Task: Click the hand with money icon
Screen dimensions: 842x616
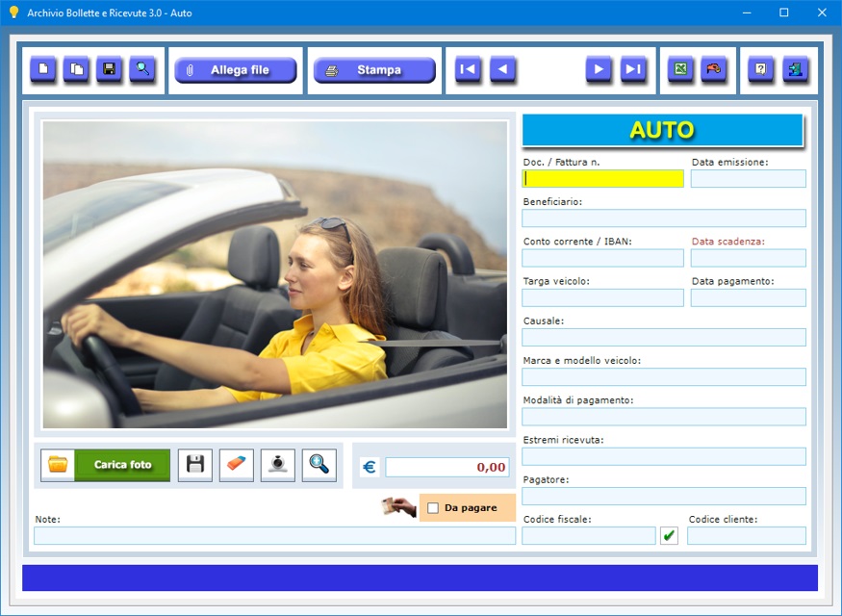Action: click(x=399, y=506)
